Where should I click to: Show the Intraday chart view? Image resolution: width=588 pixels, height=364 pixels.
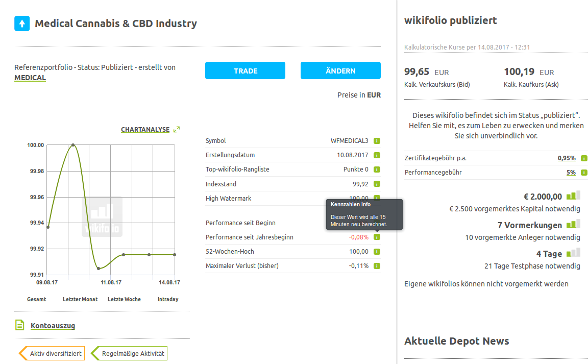168,299
